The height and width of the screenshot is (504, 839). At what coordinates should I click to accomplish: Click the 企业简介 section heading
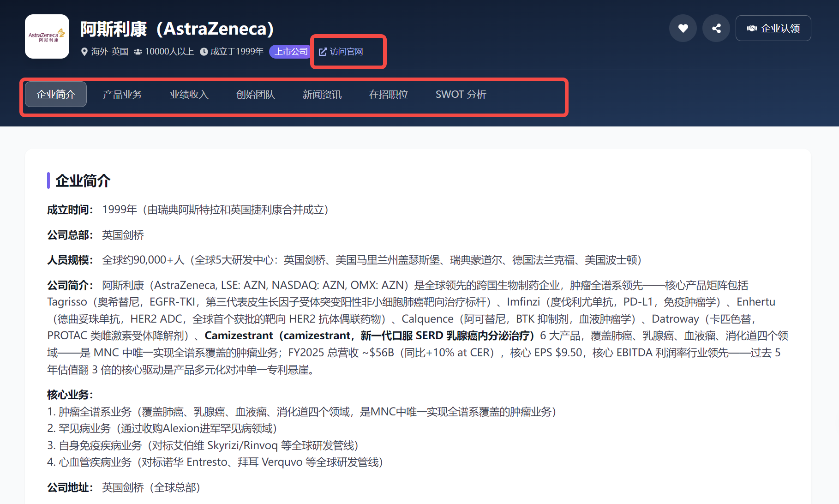[83, 180]
